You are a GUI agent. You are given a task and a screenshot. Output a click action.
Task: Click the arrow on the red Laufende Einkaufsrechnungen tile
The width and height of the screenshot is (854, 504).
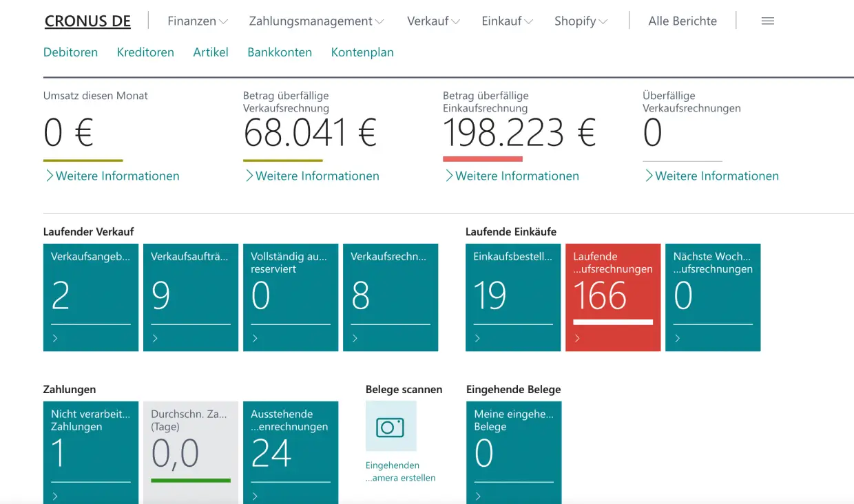coord(577,338)
